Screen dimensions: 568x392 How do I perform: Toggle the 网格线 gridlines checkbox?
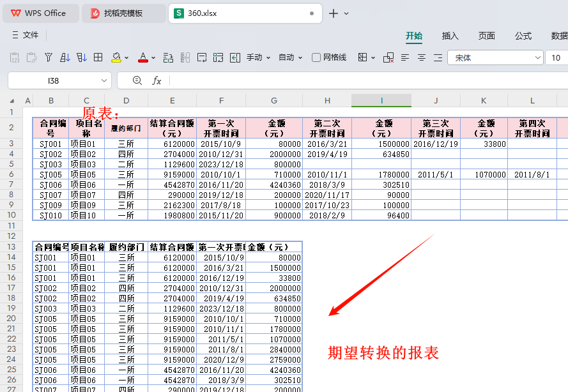(x=316, y=57)
